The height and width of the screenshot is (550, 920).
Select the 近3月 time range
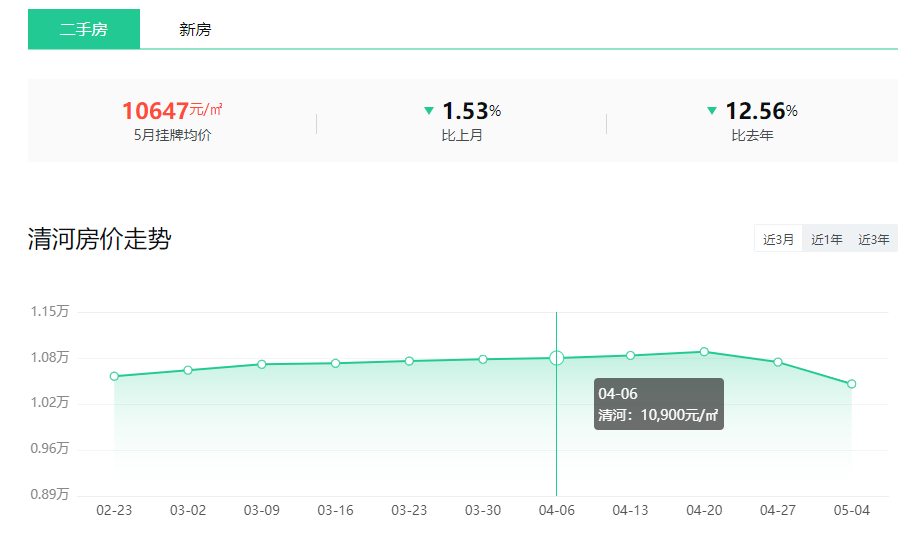(x=778, y=239)
